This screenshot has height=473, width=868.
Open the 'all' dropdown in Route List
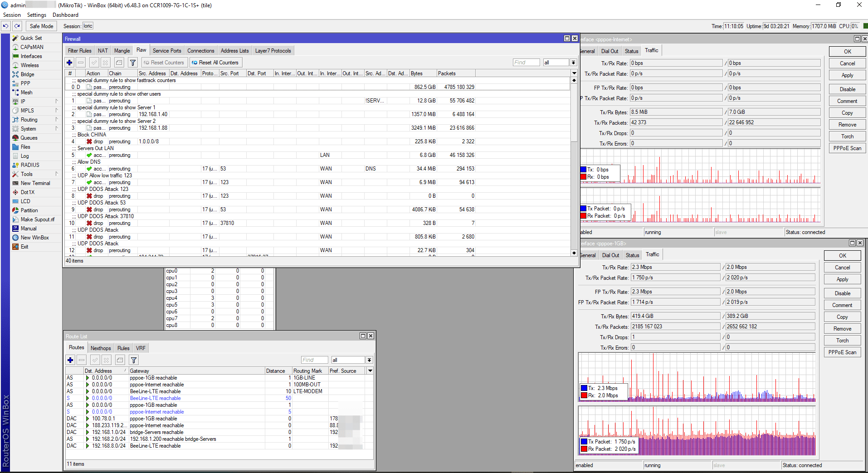[370, 360]
